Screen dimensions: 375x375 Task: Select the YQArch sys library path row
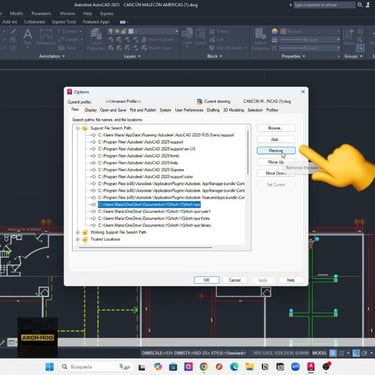click(155, 225)
